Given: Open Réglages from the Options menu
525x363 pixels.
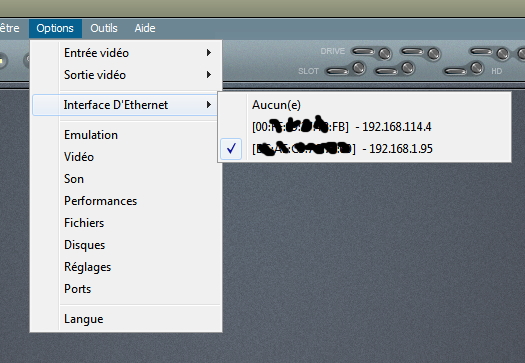Looking at the screenshot, I should tap(126, 267).
